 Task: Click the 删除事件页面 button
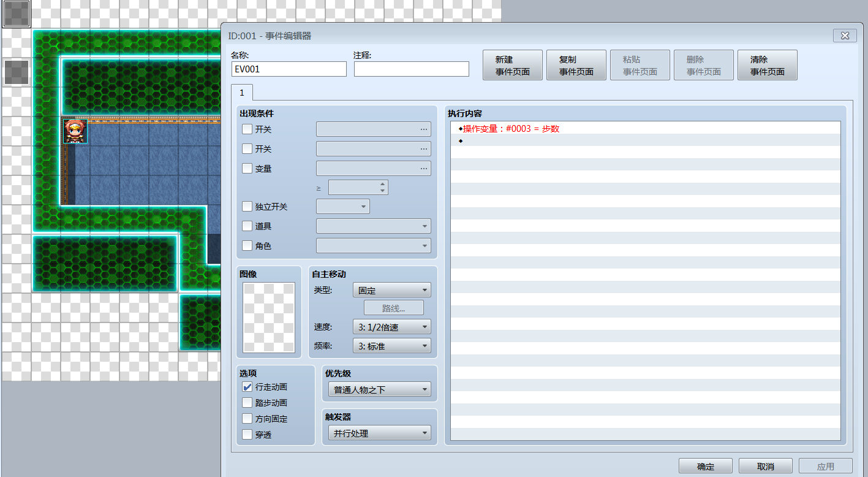point(704,66)
